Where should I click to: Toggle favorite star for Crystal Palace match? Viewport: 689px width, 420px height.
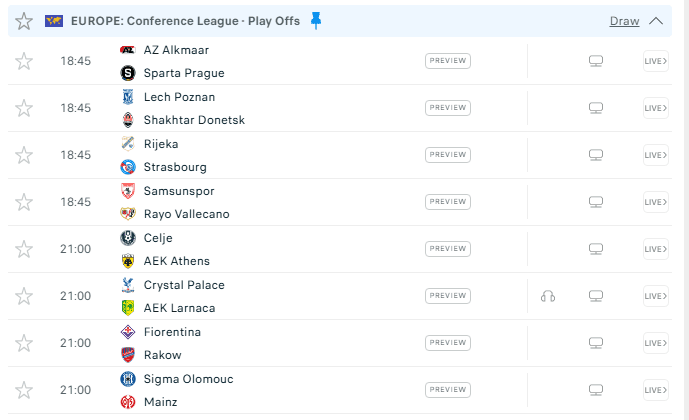[24, 296]
